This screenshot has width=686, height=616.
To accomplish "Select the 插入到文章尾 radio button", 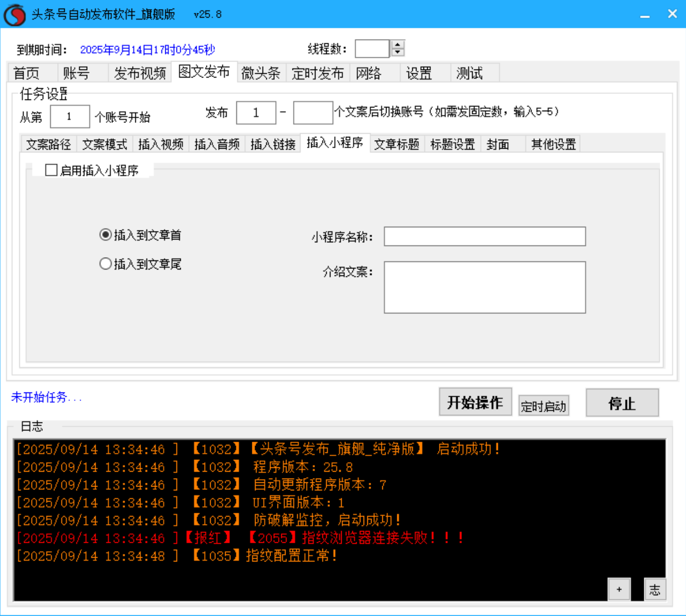I will coord(105,264).
